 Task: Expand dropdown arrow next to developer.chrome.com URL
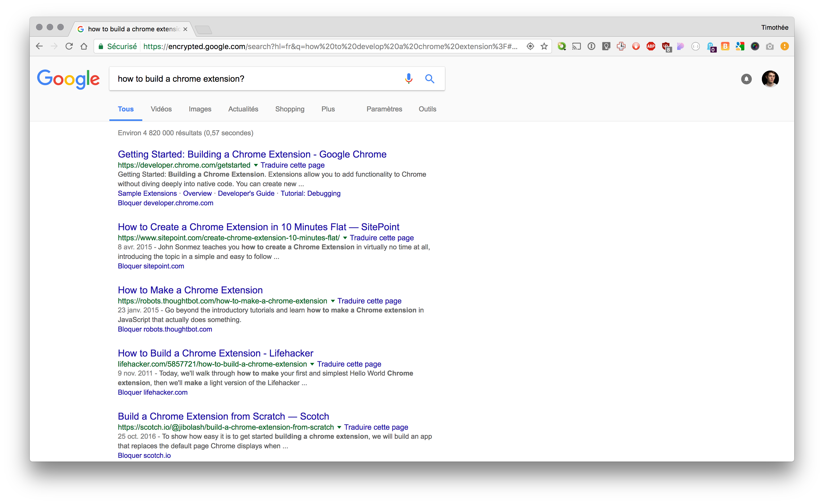coord(256,165)
